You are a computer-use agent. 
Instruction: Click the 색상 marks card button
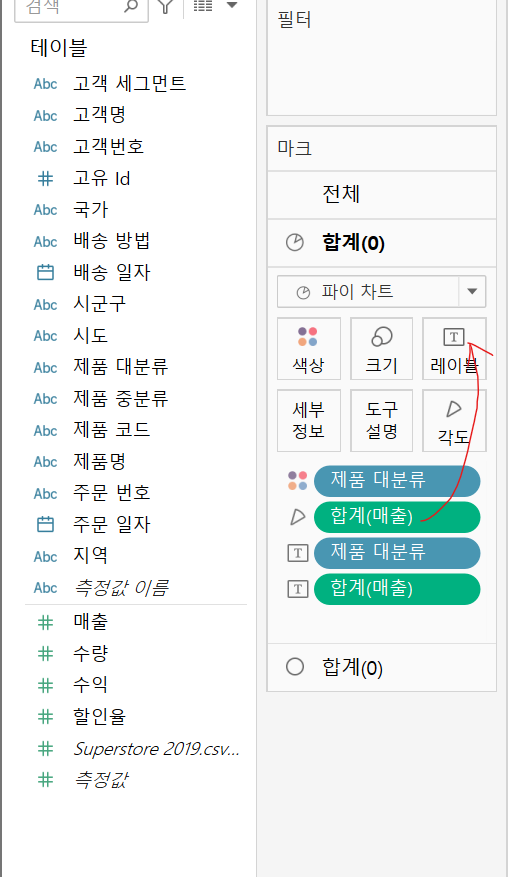pos(309,349)
